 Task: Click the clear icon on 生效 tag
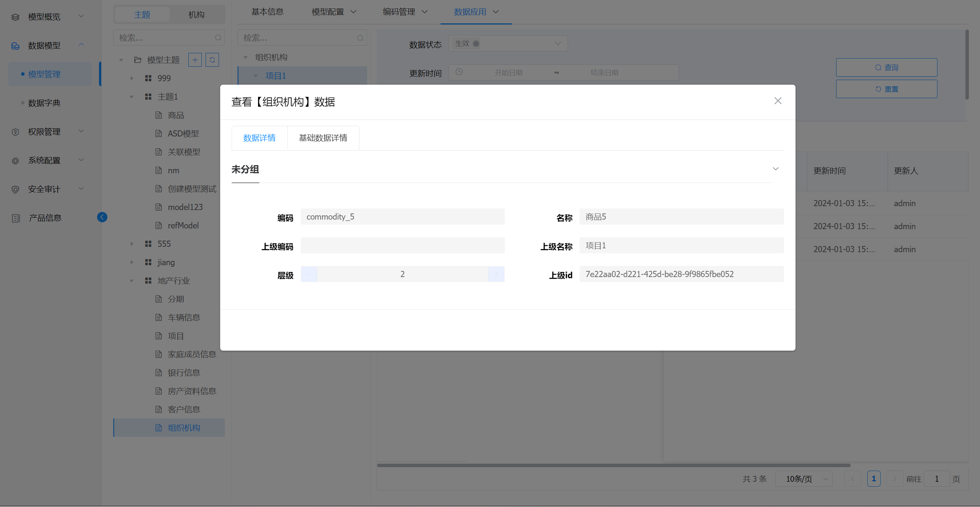tap(476, 44)
